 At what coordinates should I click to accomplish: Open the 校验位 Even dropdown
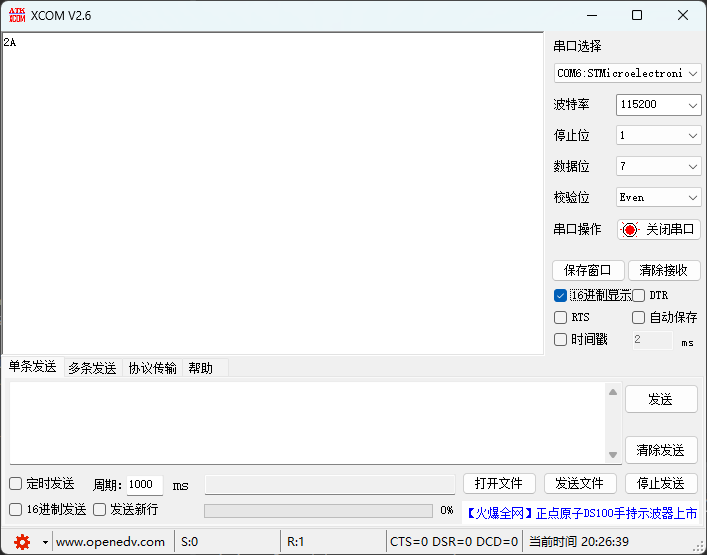(x=658, y=197)
